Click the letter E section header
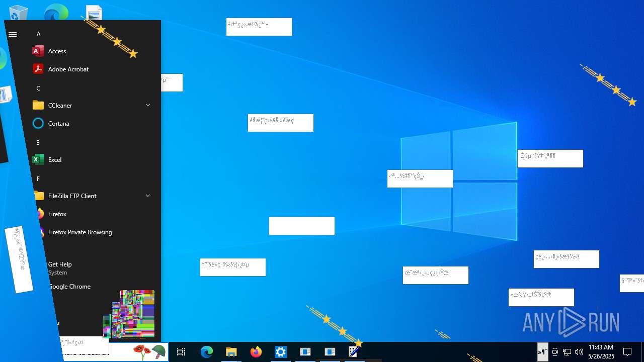This screenshot has width=644, height=362. [38, 143]
